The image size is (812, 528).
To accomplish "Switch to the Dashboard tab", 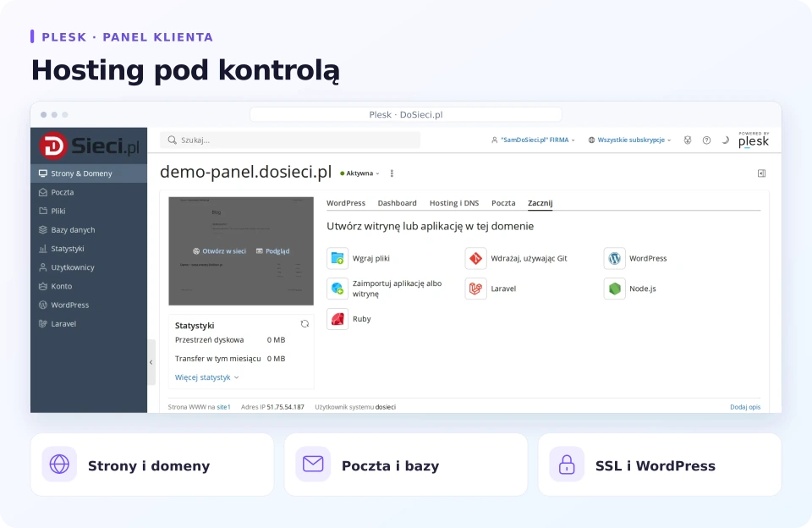I will click(398, 203).
